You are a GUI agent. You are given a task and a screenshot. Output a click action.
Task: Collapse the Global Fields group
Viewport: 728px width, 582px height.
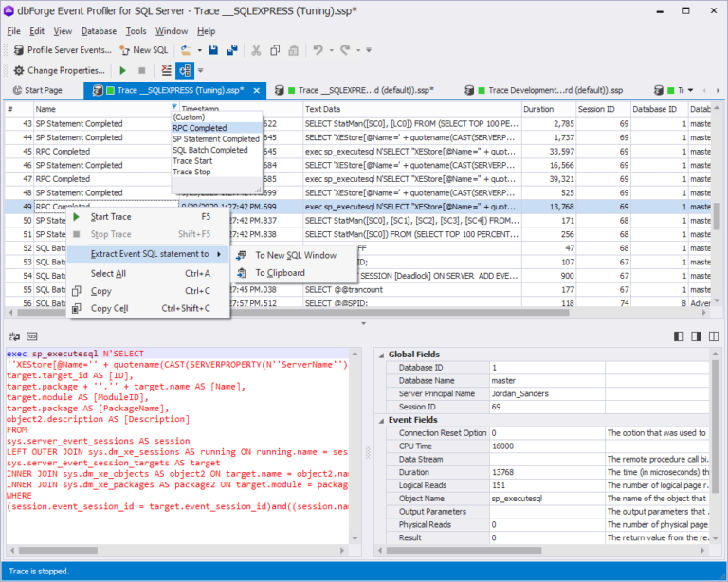[381, 355]
